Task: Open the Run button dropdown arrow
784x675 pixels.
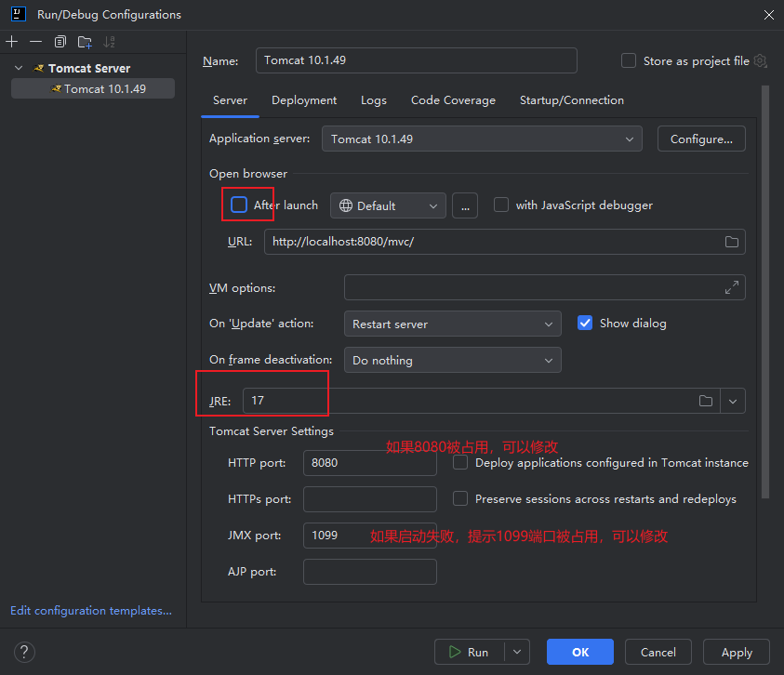Action: pyautogui.click(x=517, y=652)
